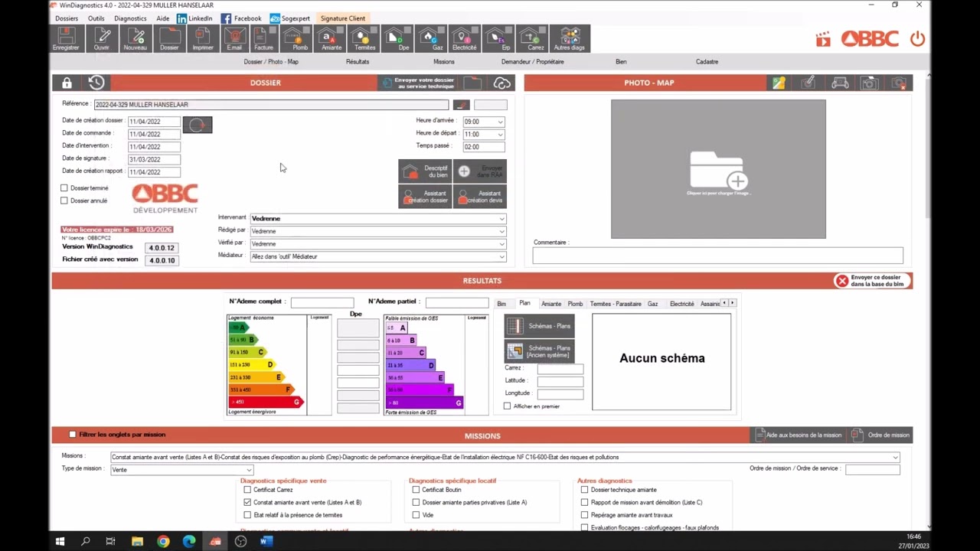The height and width of the screenshot is (551, 980).
Task: Open a file with the Ouvrir icon
Action: click(x=102, y=38)
